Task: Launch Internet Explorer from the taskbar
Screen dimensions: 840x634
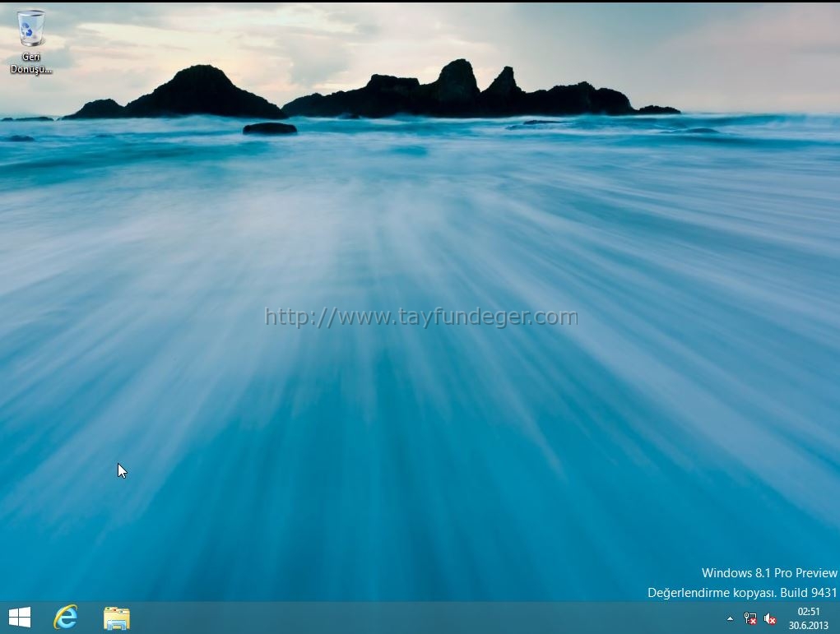Action: coord(65,618)
